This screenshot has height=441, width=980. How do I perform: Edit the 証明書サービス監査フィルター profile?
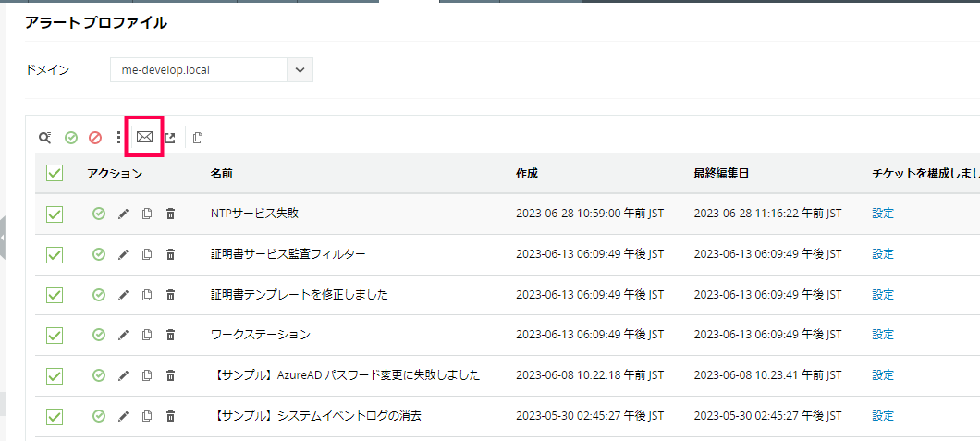(123, 255)
